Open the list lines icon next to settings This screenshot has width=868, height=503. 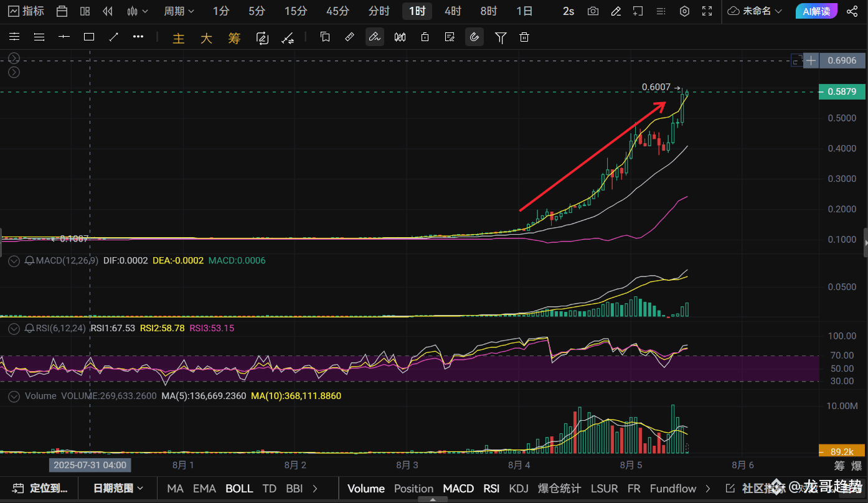tap(661, 11)
